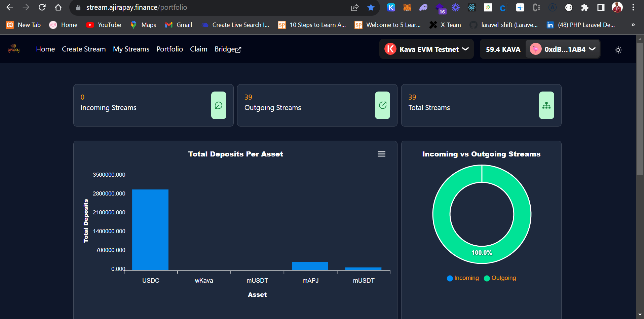The image size is (644, 319).
Task: Bookmark page with the star icon
Action: click(x=371, y=7)
